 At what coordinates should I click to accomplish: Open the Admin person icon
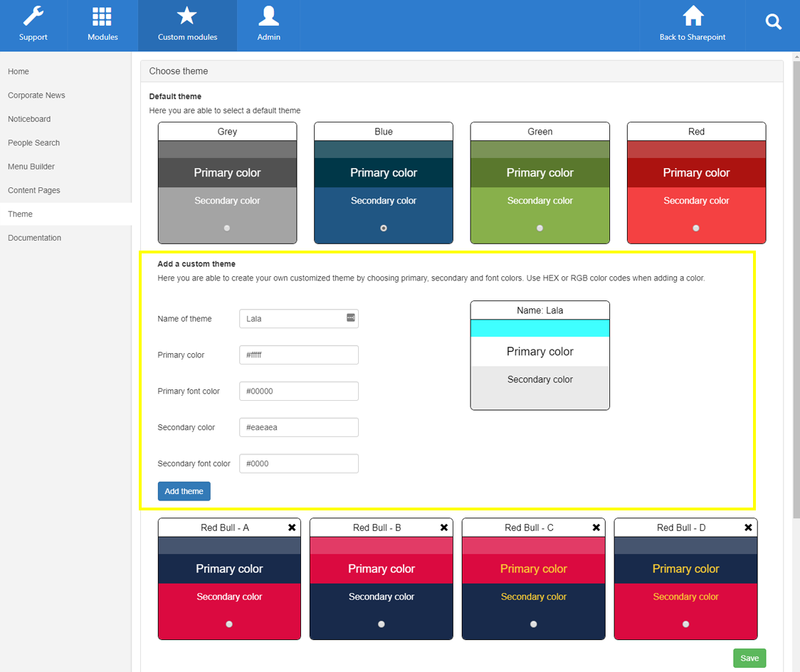click(x=268, y=16)
